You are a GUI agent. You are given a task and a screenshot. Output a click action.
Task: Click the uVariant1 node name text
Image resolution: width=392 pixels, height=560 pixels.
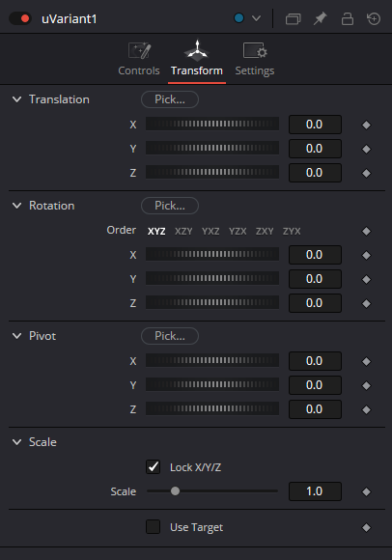click(x=69, y=19)
